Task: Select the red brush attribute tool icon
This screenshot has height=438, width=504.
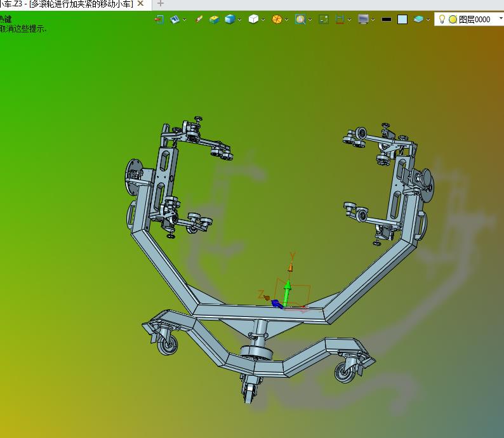Action: (199, 20)
